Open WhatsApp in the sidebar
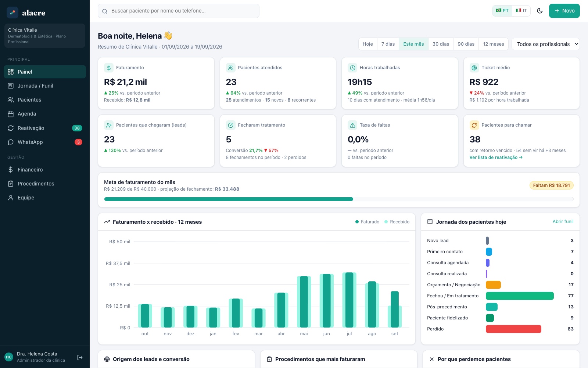The image size is (588, 368). coord(45,142)
